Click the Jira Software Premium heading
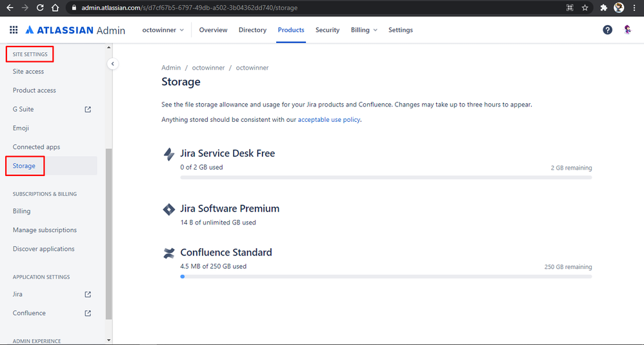The image size is (644, 345). (230, 208)
